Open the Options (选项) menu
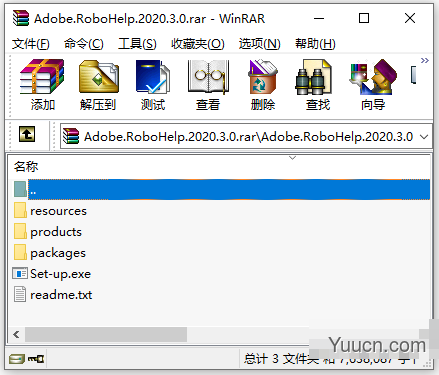 (260, 44)
